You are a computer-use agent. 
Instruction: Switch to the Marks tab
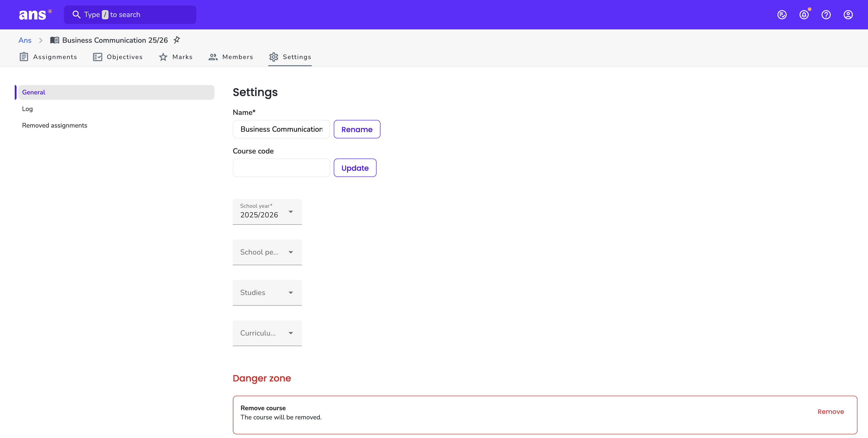tap(176, 57)
